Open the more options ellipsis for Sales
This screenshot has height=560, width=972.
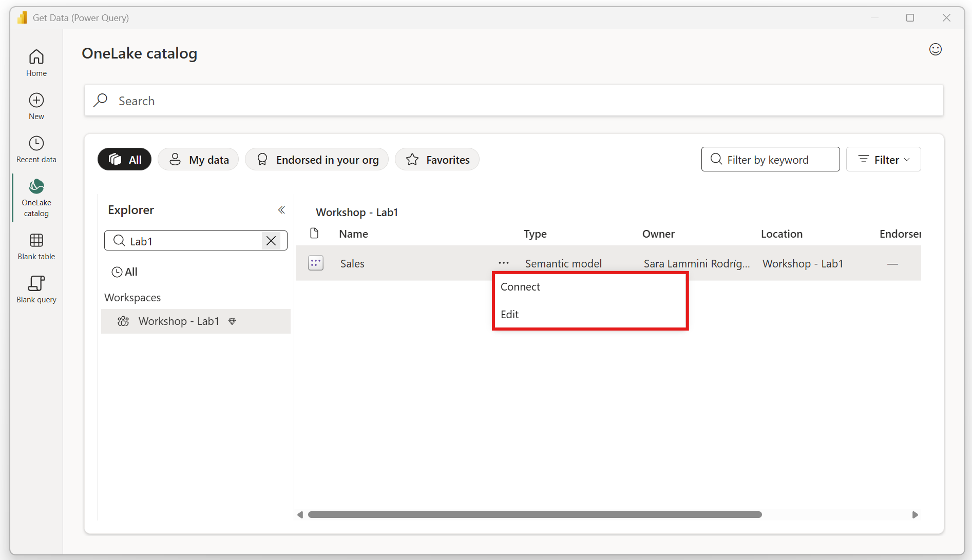(x=504, y=263)
